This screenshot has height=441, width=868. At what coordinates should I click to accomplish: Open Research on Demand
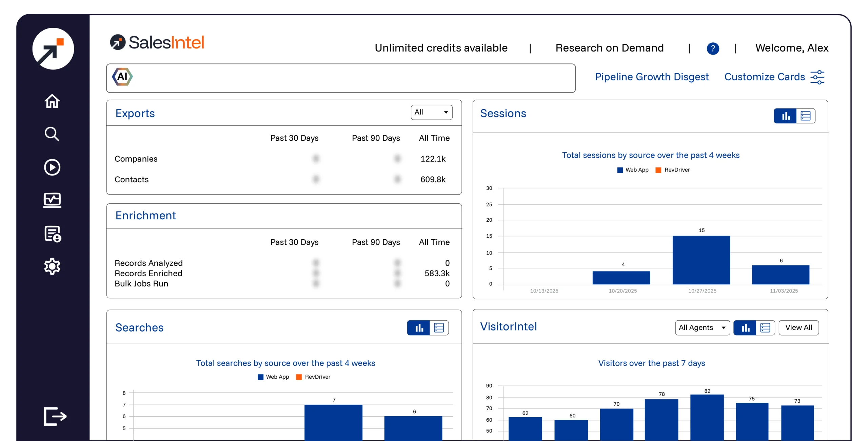click(x=610, y=48)
